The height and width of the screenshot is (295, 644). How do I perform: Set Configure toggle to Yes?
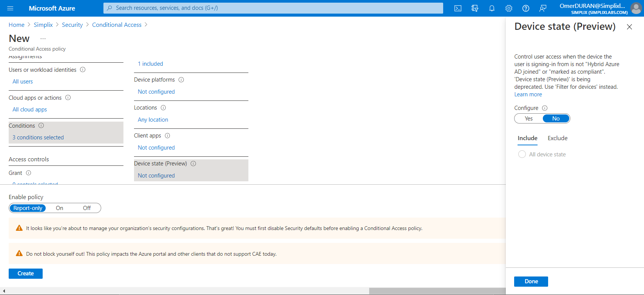tap(528, 119)
